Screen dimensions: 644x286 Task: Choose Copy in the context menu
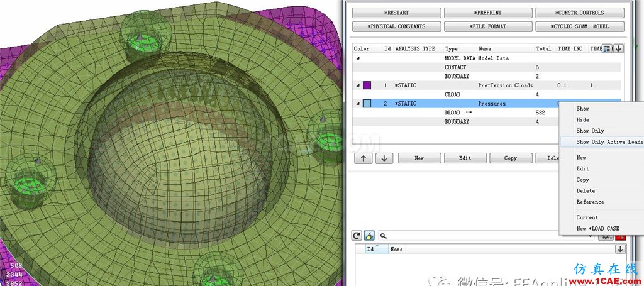click(x=582, y=180)
